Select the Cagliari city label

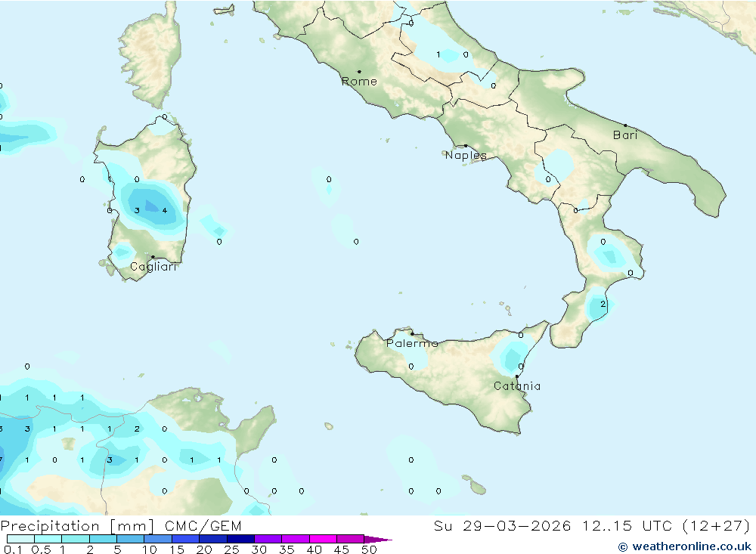[x=153, y=267]
